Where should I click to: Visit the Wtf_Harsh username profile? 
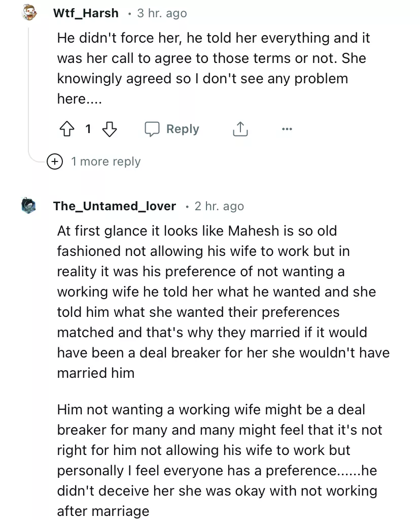[x=85, y=13]
